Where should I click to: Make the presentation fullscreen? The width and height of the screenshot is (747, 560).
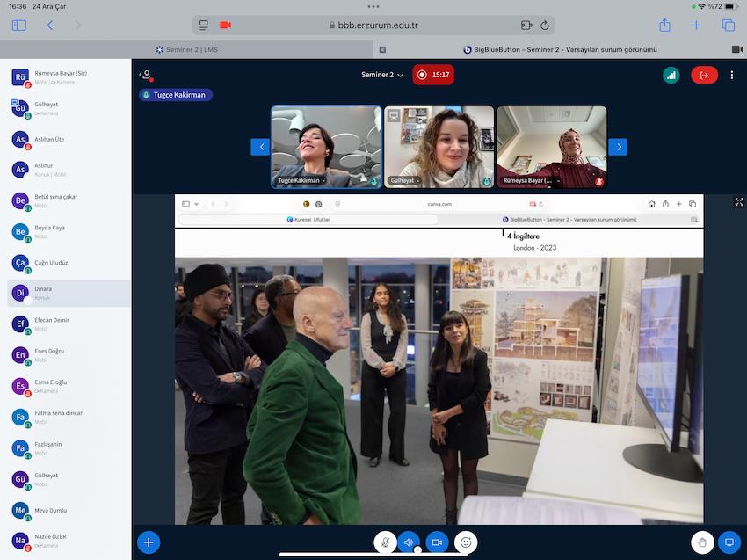(x=739, y=201)
